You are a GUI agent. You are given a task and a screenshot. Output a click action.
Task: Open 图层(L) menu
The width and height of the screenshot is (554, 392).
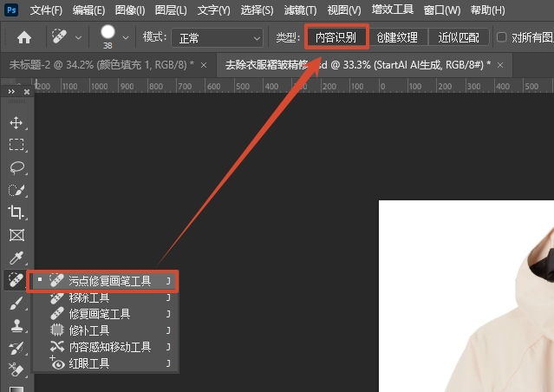click(x=171, y=10)
